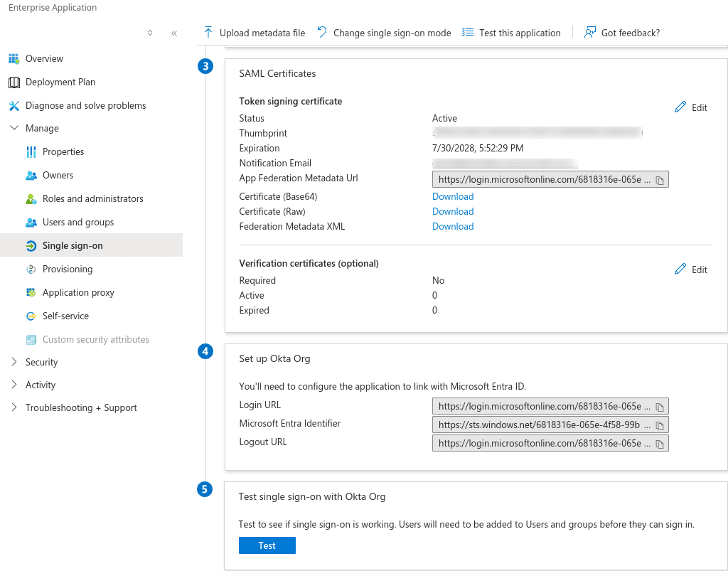Click the Single sign-on arrow icon
Viewport: 728px width, 571px height.
[x=31, y=246]
